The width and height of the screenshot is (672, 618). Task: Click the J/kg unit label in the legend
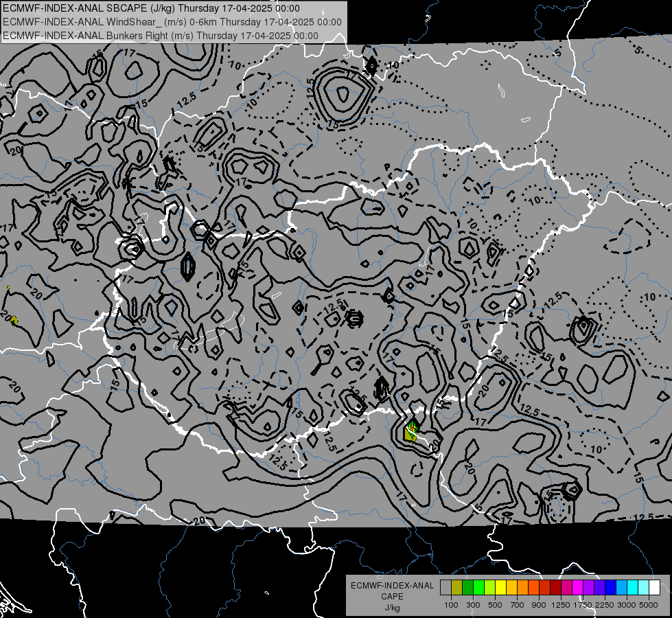[392, 608]
